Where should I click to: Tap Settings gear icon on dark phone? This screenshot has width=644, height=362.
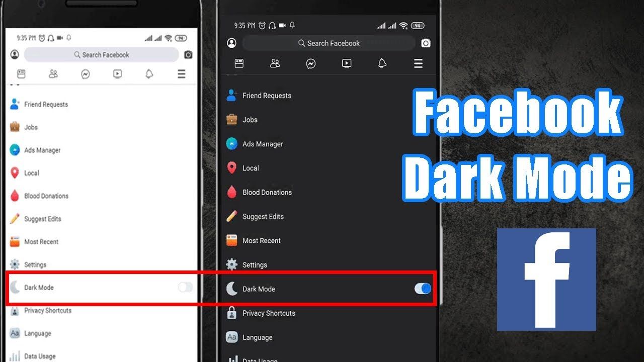click(x=231, y=264)
